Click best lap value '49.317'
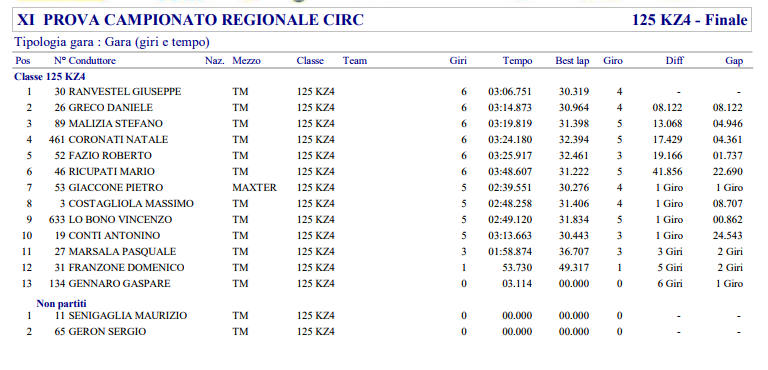 [574, 268]
